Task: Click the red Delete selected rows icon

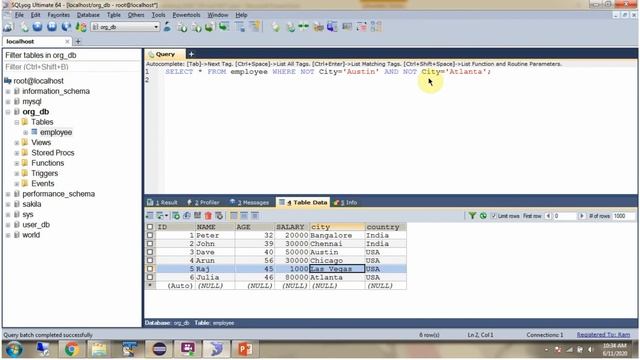Action: point(208,216)
